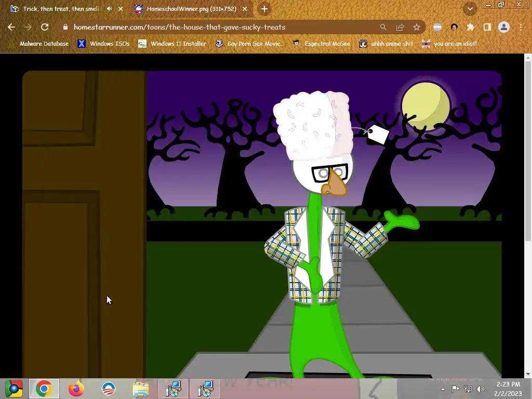Viewport: 532px width, 399px height.
Task: Bookmark this page with the star
Action: click(x=417, y=27)
